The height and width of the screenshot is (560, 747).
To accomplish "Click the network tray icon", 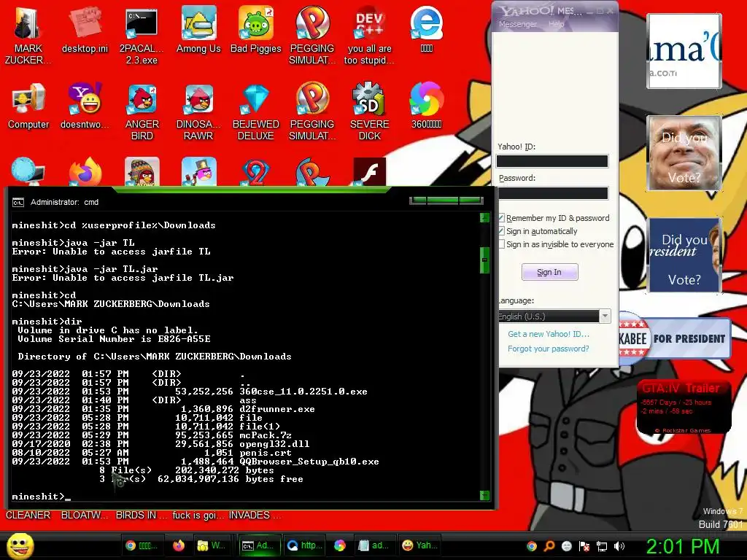I will click(x=602, y=546).
